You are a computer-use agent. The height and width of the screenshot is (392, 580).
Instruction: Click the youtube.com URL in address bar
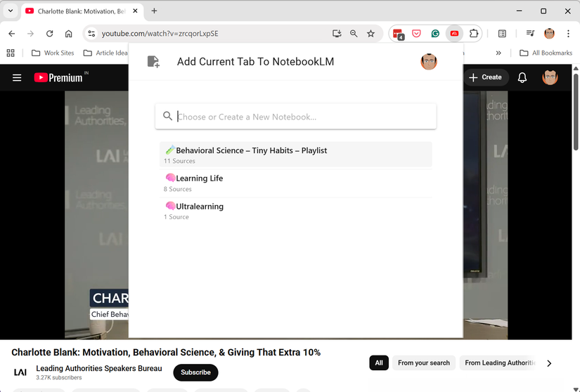tap(160, 34)
